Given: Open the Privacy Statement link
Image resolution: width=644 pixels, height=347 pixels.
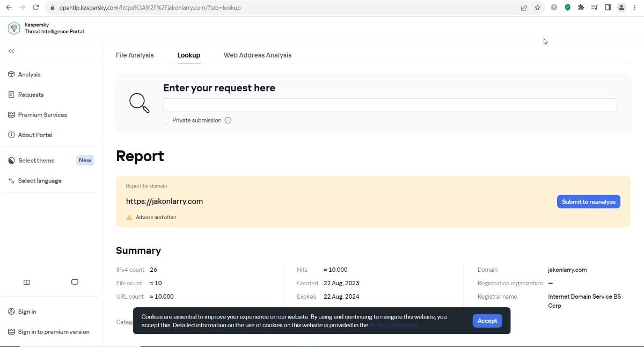Looking at the screenshot, I should [x=393, y=325].
